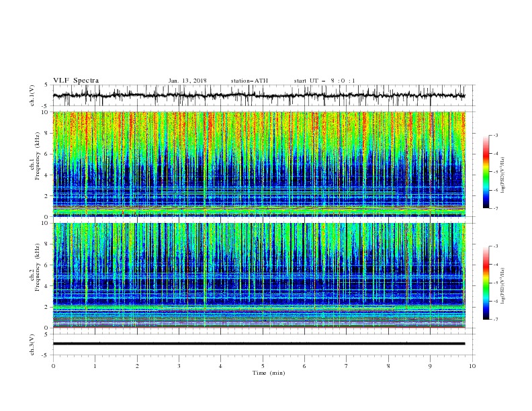Click the 'ch.3(V)' axis label
This screenshot has height=411, width=532.
click(32, 345)
